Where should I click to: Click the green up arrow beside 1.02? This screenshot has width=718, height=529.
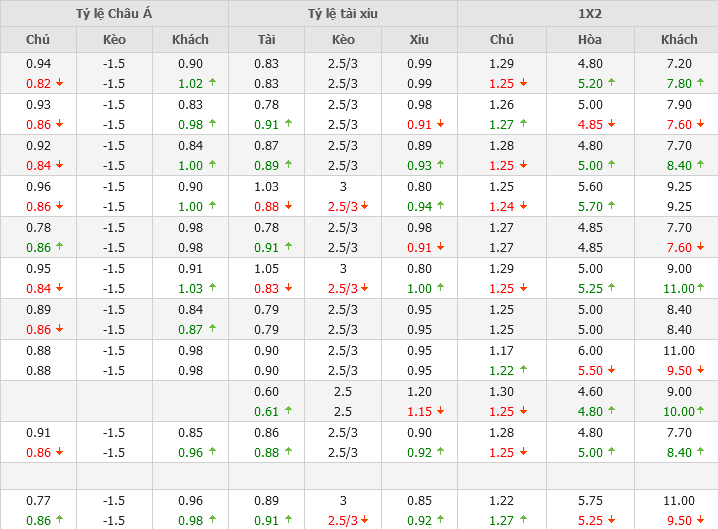(212, 84)
